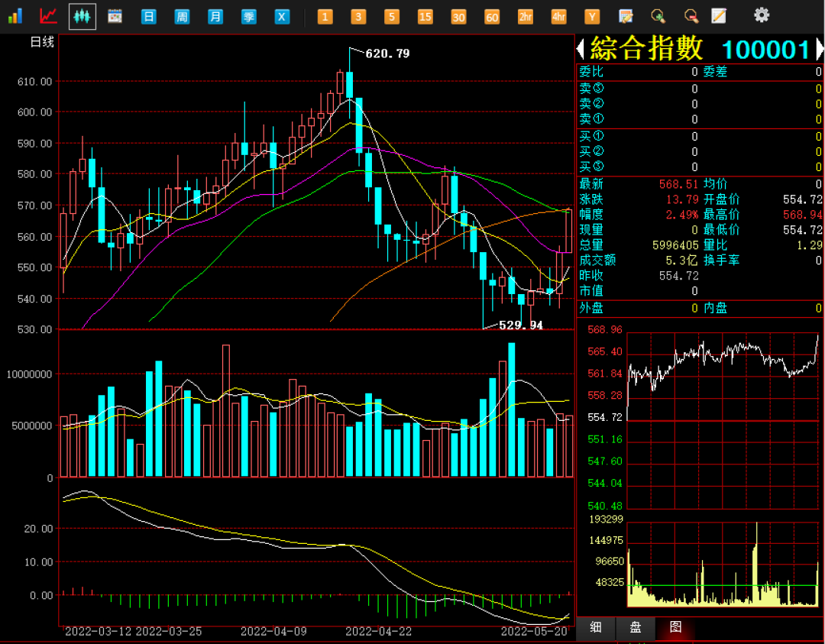Switch to the 2hr chart
The height and width of the screenshot is (644, 825).
coord(525,17)
